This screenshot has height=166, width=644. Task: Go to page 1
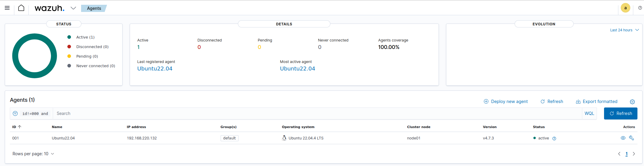[x=626, y=154]
